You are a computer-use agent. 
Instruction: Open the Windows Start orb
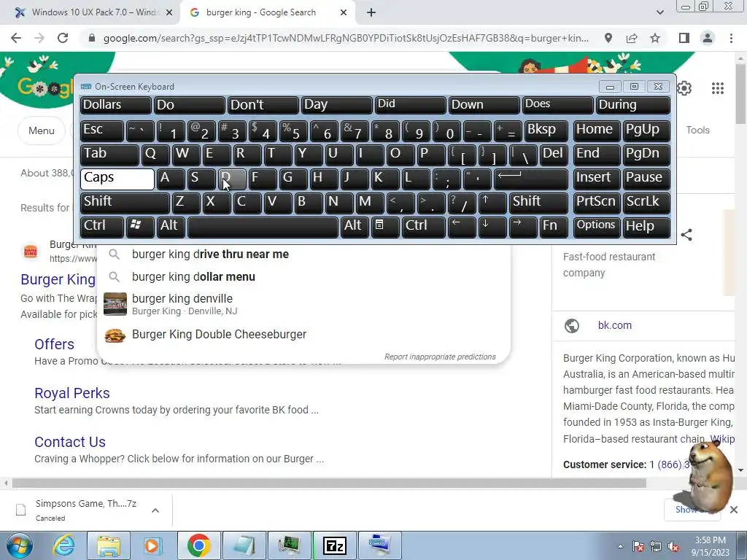tap(19, 545)
